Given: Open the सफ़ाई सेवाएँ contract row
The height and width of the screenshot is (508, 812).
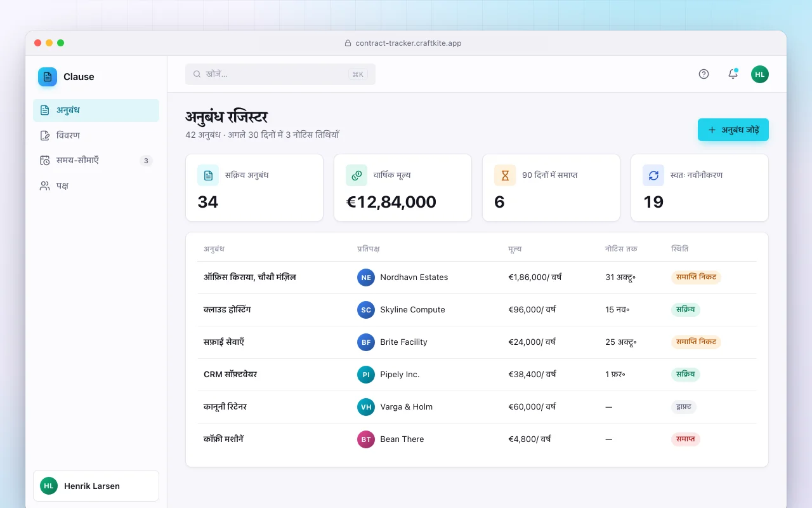Looking at the screenshot, I should pos(477,342).
